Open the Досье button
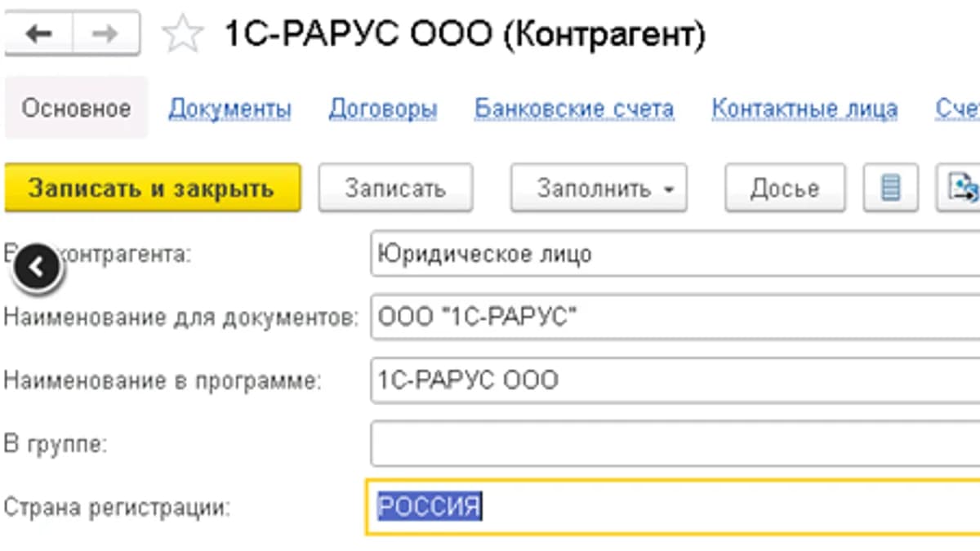The height and width of the screenshot is (551, 980). pyautogui.click(x=785, y=189)
